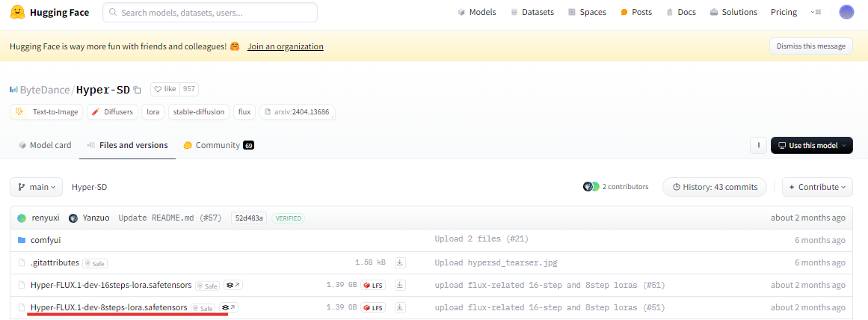Viewport: 868px width, 320px height.
Task: Open the three-dot more options menu
Action: click(x=758, y=145)
